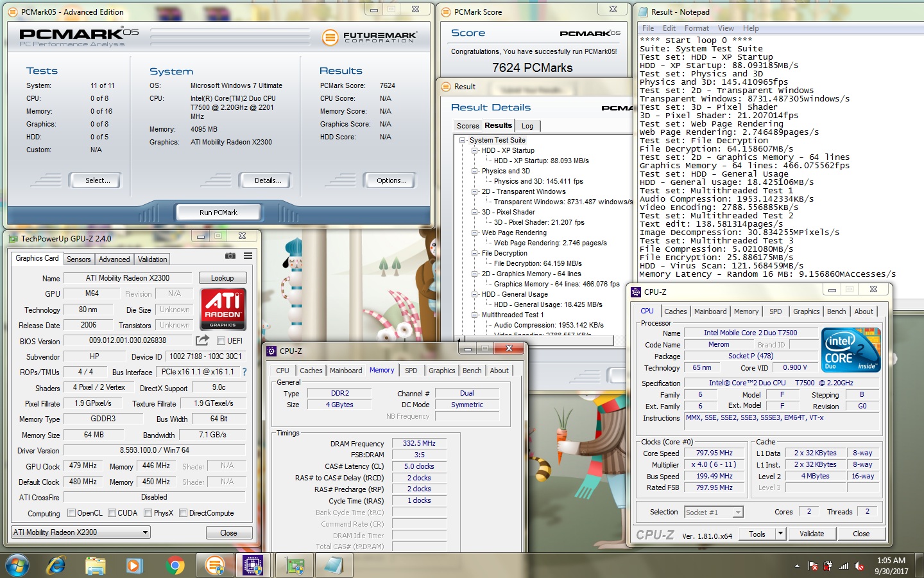
Task: Click the Validate button in CPU-Z
Action: (812, 534)
